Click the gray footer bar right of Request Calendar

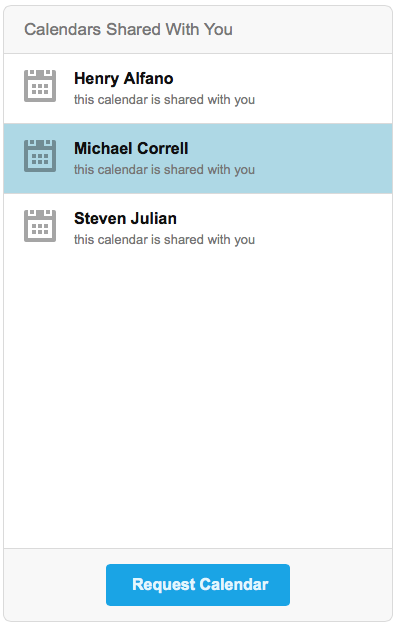click(341, 585)
